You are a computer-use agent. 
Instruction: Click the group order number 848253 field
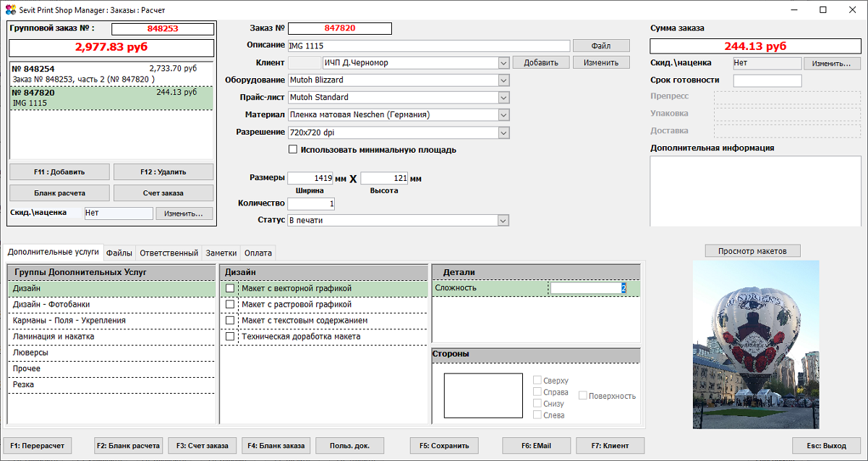(163, 29)
